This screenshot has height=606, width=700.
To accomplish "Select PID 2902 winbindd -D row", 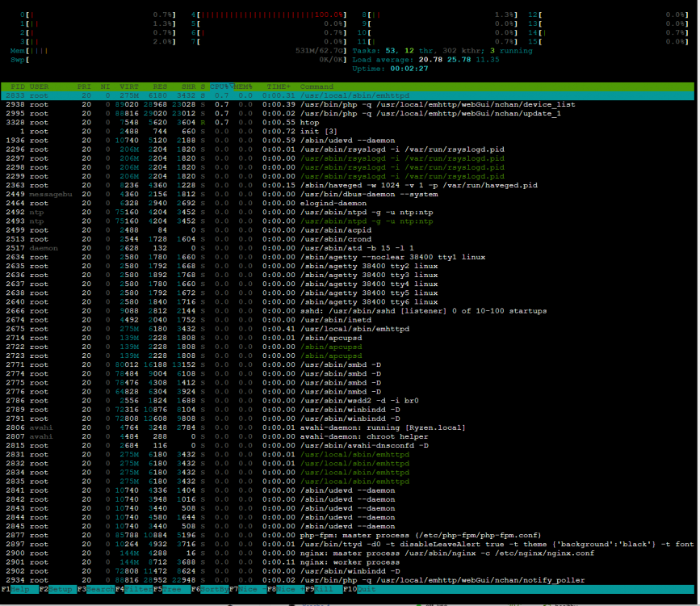I will [x=347, y=571].
